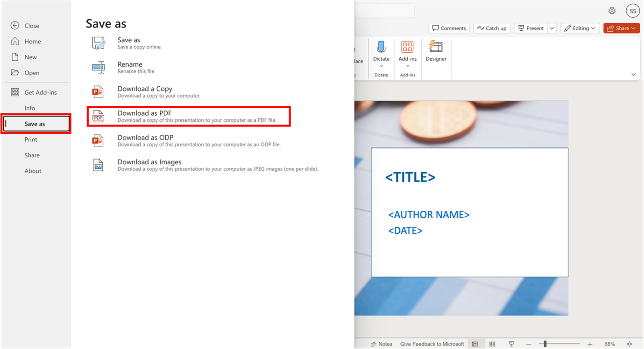Image resolution: width=644 pixels, height=349 pixels.
Task: Collapse the ribbon with the chevron
Action: tap(634, 74)
